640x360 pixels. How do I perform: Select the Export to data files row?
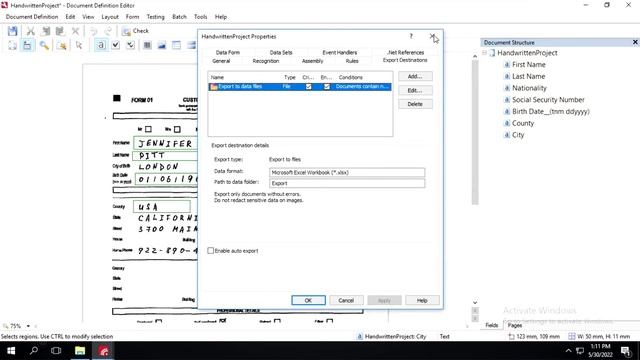coord(300,87)
